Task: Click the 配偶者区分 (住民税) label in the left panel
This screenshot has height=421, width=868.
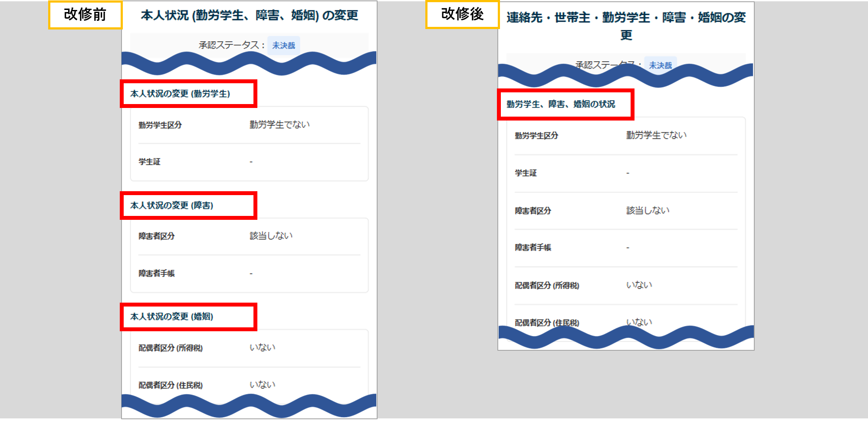Action: 170,385
